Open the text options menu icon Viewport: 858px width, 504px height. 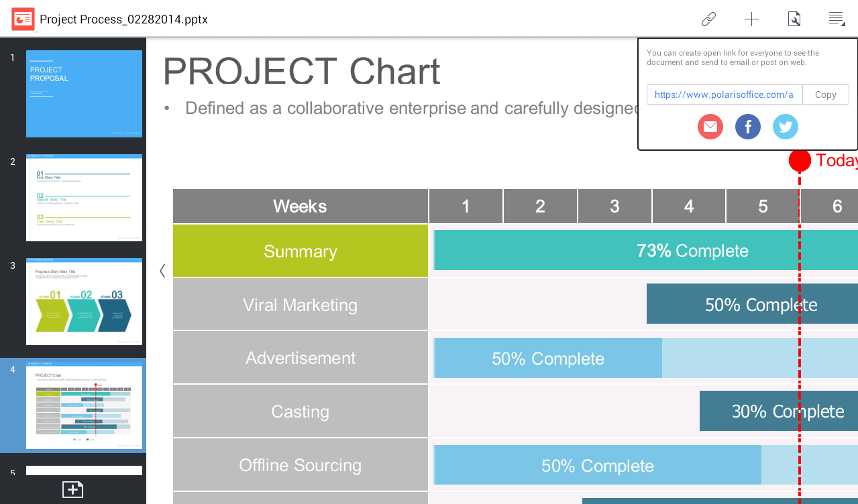[836, 19]
